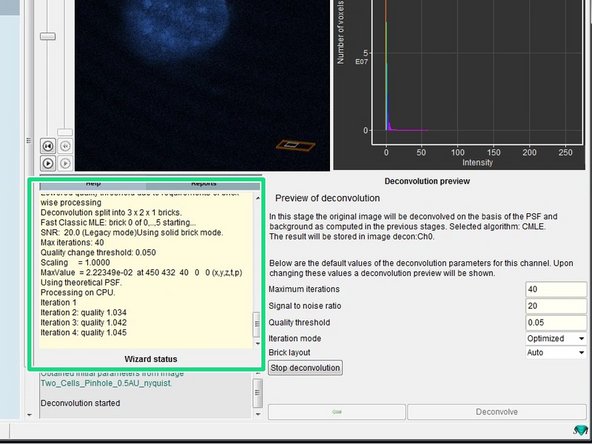Click the 'Maximum iterations' label

[304, 289]
